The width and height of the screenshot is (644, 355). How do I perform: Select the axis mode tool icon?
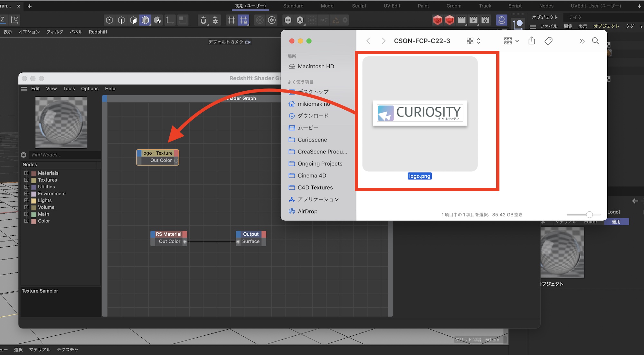click(170, 20)
